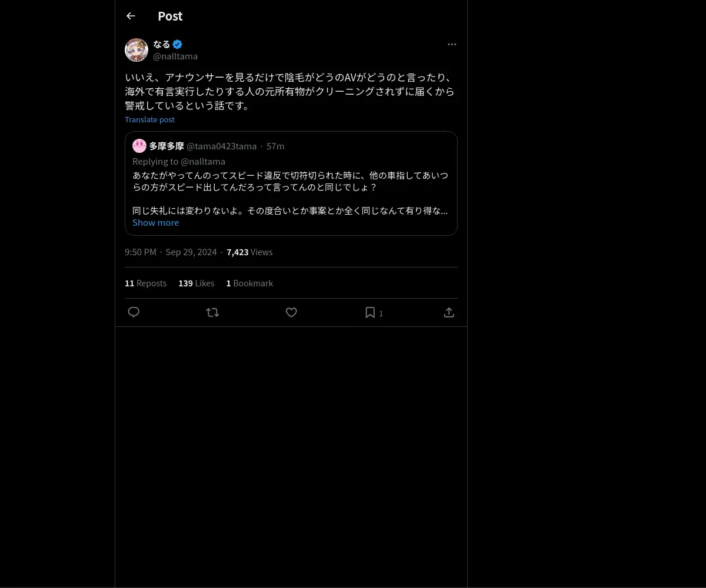Go back using the arrow icon
Screen dimensions: 706x588
pyautogui.click(x=131, y=16)
